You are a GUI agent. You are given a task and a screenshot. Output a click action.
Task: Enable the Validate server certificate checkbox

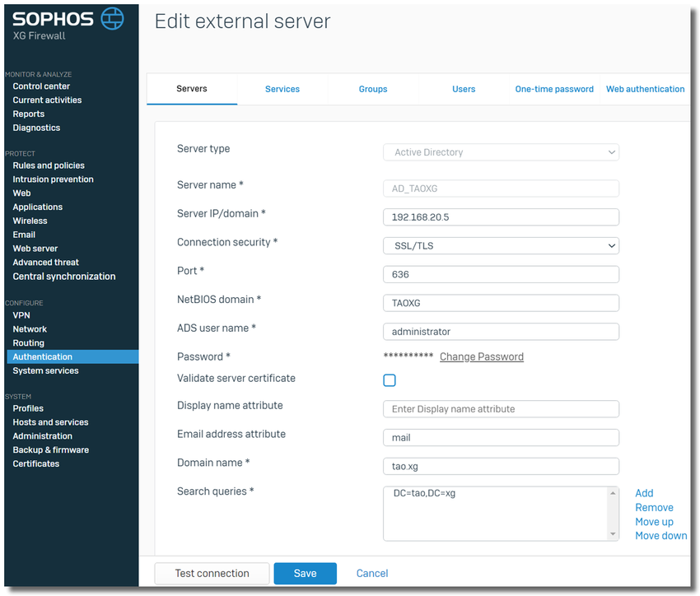point(390,380)
